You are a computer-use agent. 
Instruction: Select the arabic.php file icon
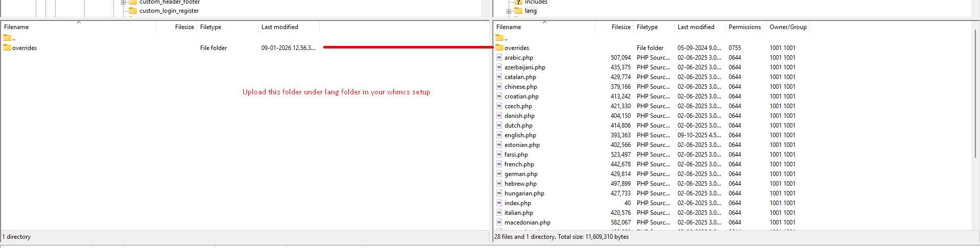499,58
